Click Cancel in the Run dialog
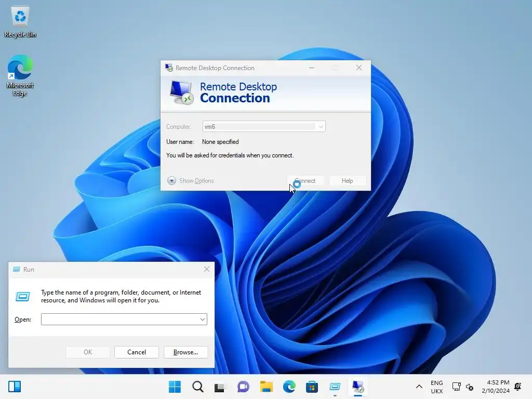Screen dimensions: 532x399 pyautogui.click(x=137, y=352)
